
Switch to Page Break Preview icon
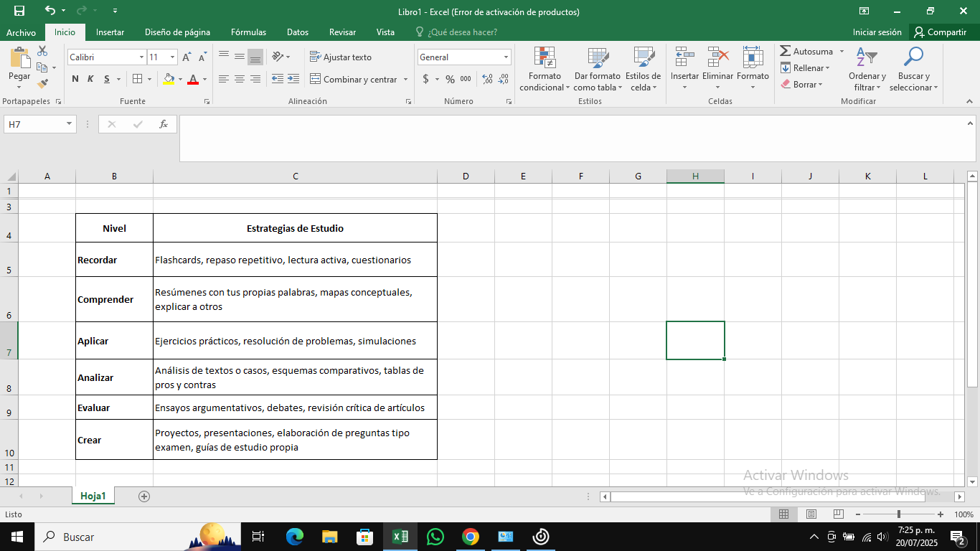838,514
